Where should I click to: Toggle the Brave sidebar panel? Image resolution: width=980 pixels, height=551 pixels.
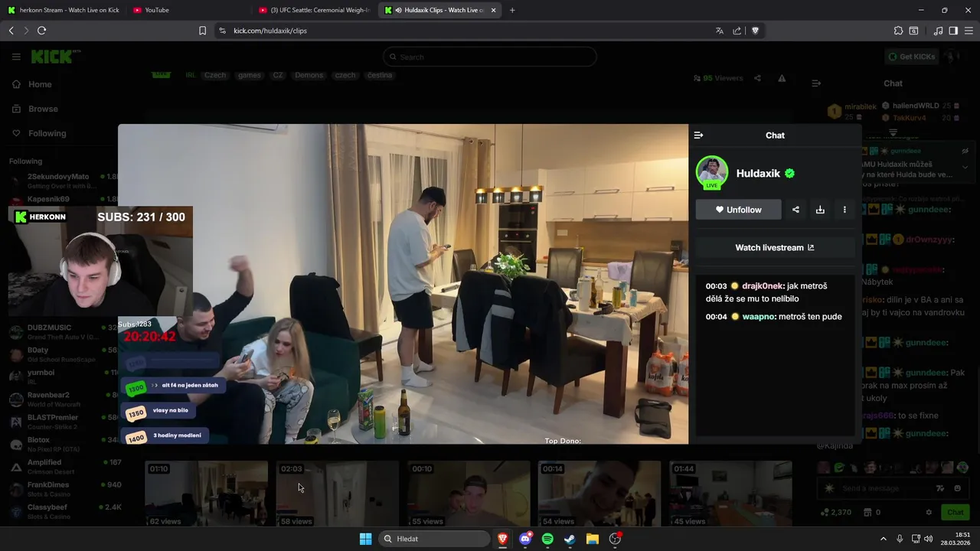click(x=953, y=31)
